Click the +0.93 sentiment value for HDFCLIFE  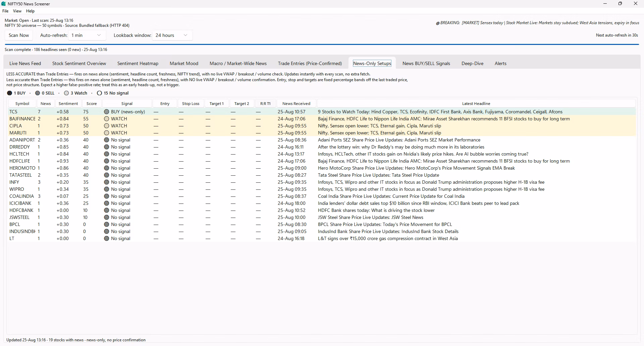(63, 161)
